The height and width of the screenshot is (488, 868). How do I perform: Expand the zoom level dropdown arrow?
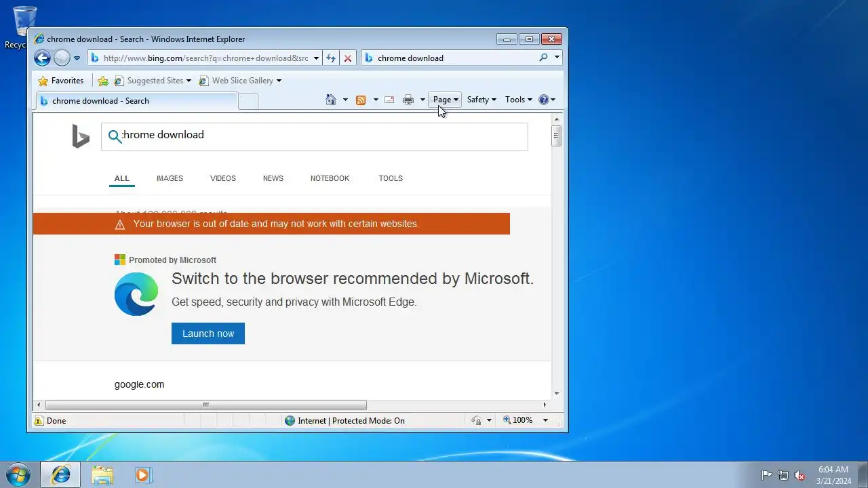coord(545,420)
